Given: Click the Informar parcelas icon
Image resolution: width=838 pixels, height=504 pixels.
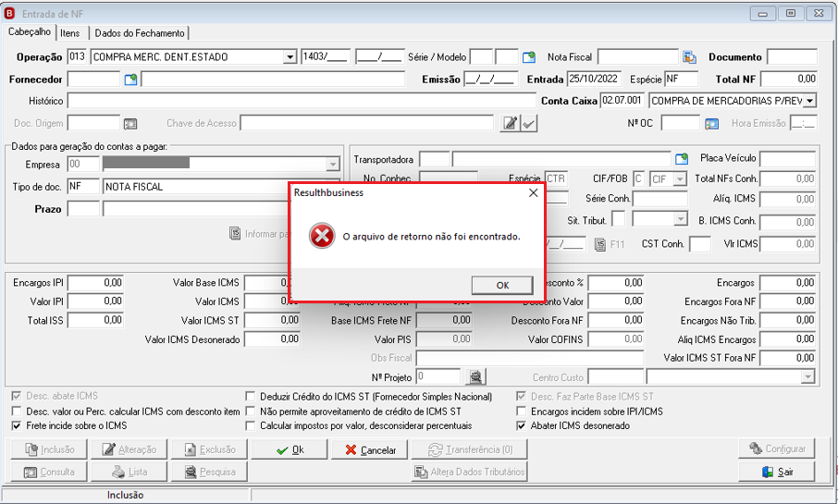Looking at the screenshot, I should coord(235,234).
